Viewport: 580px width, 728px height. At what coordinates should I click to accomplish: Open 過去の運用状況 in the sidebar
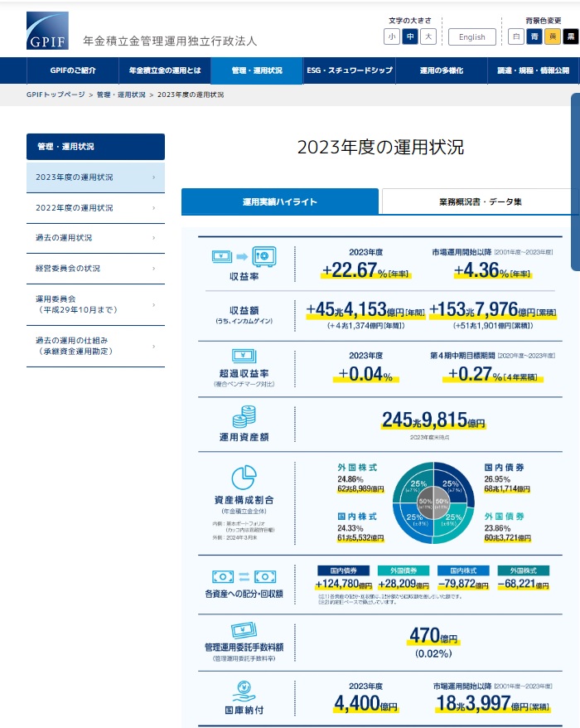coord(95,238)
